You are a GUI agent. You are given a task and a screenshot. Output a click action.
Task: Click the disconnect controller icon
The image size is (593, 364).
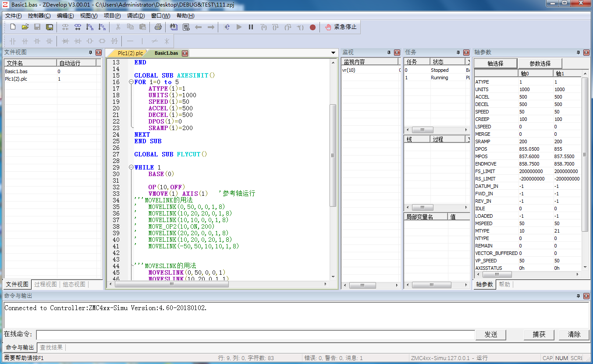pos(78,27)
